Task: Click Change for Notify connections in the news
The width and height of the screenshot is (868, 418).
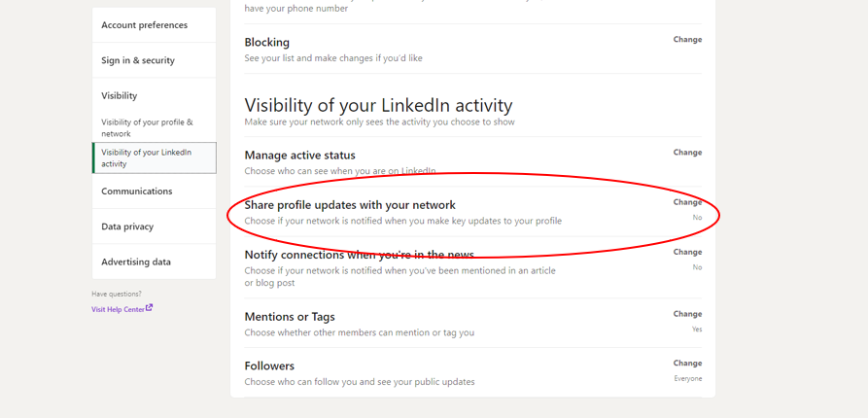Action: coord(687,252)
